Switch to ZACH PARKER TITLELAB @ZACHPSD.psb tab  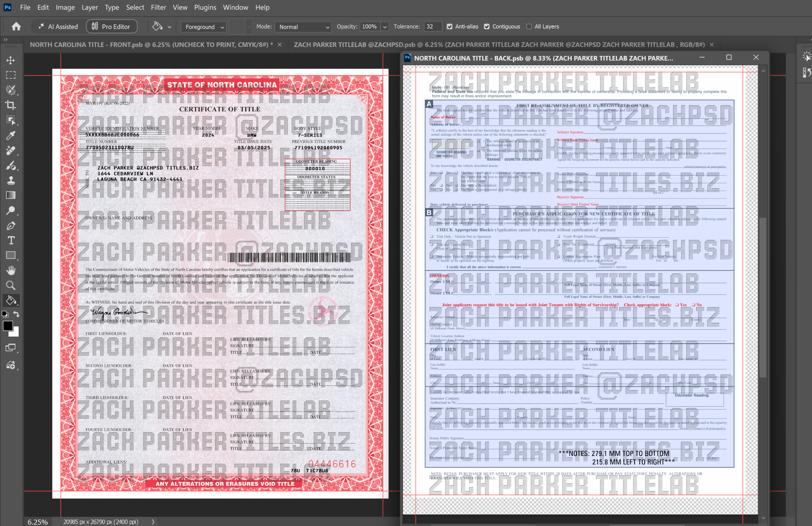(x=499, y=44)
